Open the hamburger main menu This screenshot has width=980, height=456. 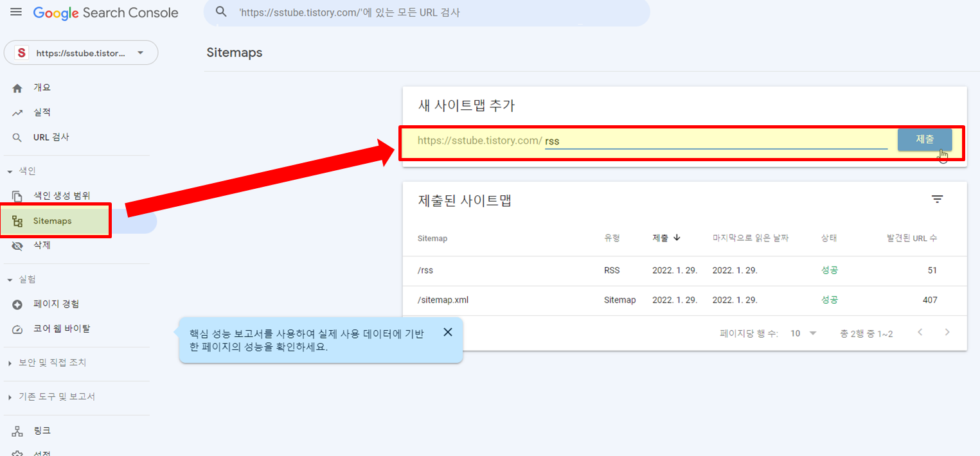(x=16, y=12)
